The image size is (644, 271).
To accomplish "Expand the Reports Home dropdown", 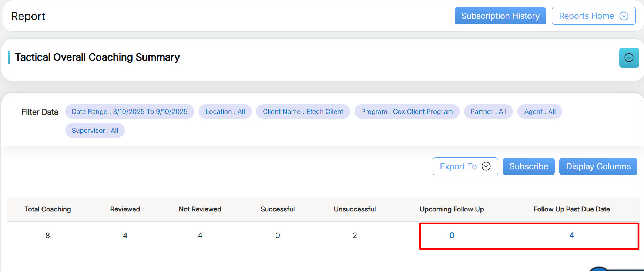I will coord(593,16).
